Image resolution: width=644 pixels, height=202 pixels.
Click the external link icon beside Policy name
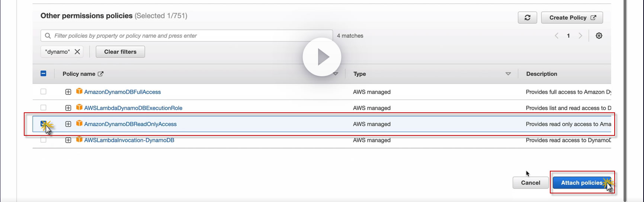click(100, 74)
